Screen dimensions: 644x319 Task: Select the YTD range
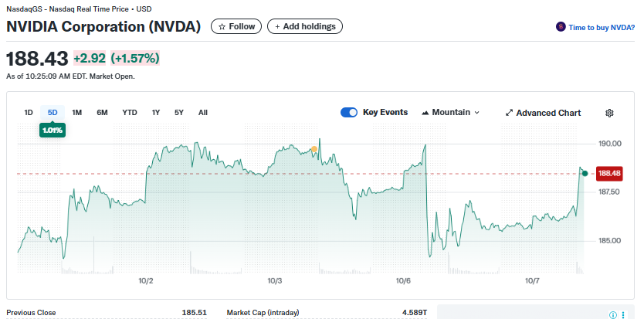(130, 113)
